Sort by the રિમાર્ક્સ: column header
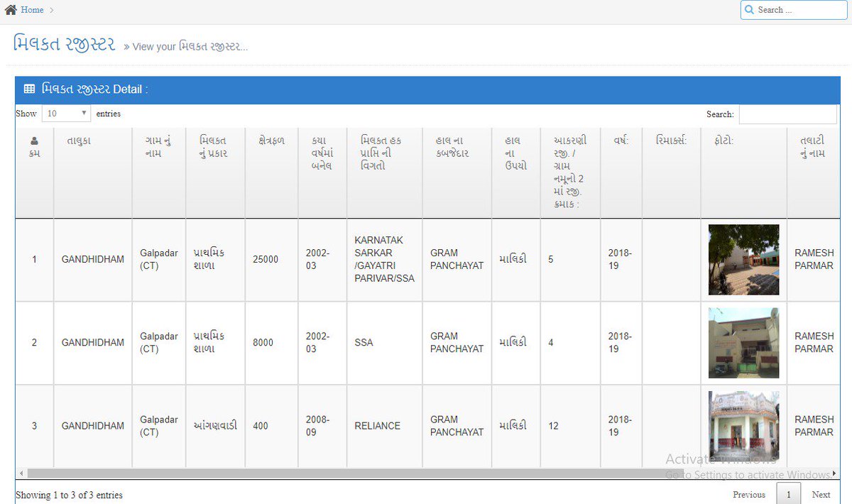 pos(672,172)
